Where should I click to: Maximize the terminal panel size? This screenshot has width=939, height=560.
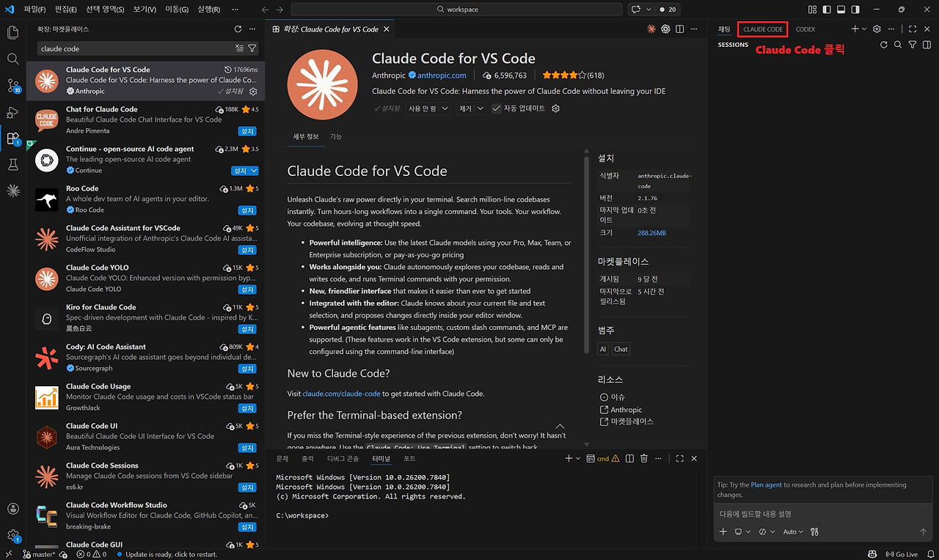[x=680, y=459]
